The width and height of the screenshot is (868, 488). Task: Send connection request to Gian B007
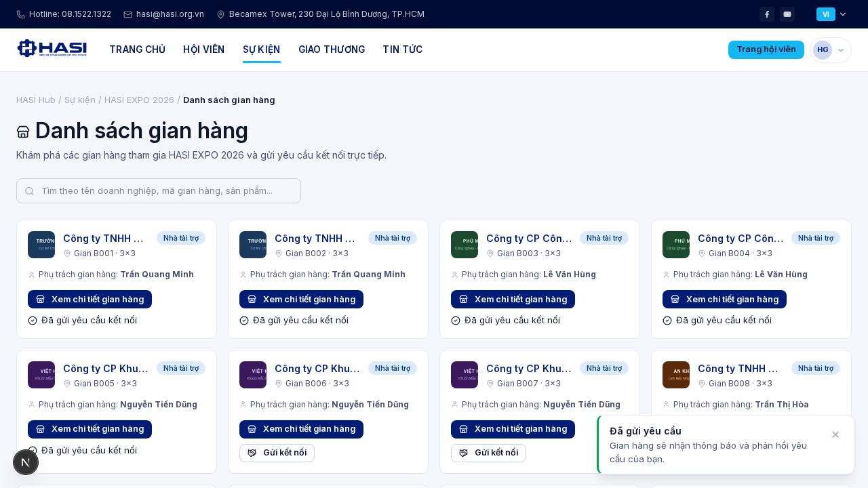[x=488, y=453]
